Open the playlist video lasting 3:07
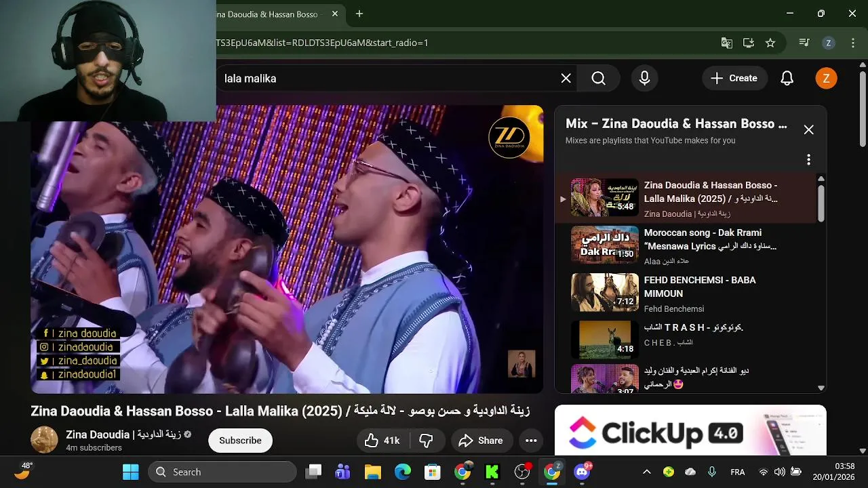Screen dimensions: 868x488 (605, 379)
